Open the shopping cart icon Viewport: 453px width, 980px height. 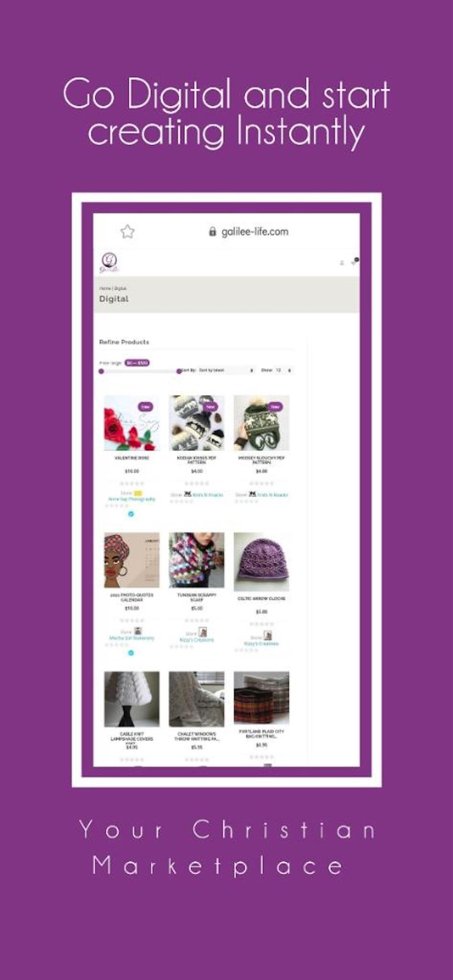click(354, 262)
